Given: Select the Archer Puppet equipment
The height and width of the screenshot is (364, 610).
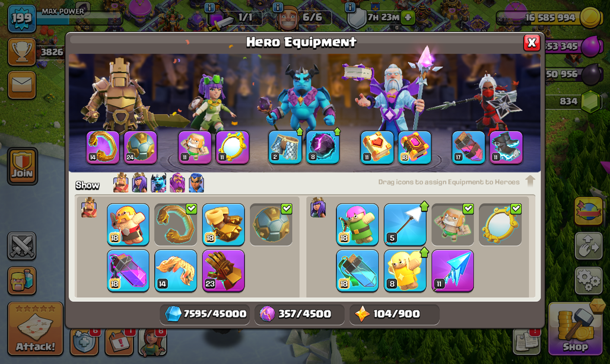Looking at the screenshot, I should click(357, 225).
